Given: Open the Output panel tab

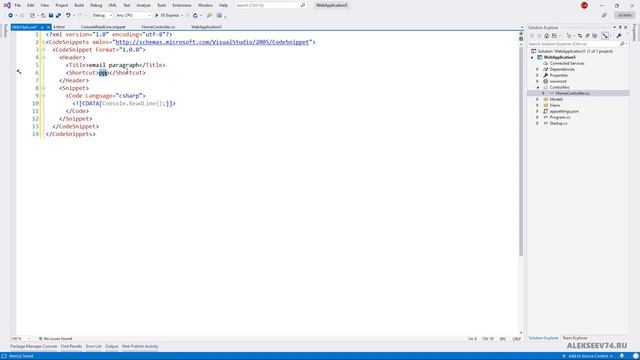Looking at the screenshot, I should pyautogui.click(x=111, y=347).
